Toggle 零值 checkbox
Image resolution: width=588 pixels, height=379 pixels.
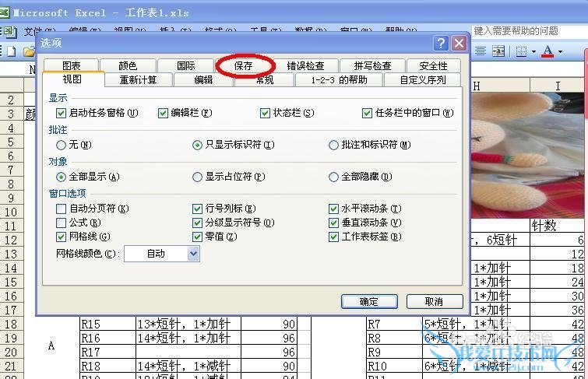[197, 237]
